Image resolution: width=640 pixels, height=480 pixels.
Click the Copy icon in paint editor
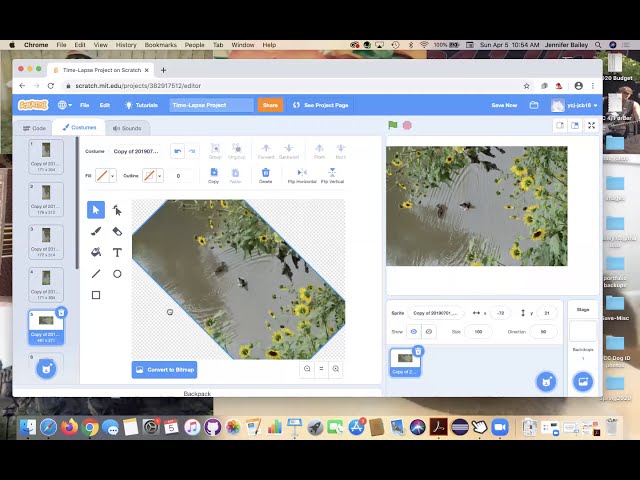[x=214, y=176]
